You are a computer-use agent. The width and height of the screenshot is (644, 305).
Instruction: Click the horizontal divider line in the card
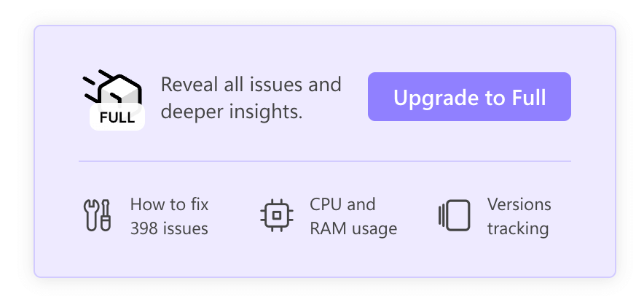tap(325, 161)
